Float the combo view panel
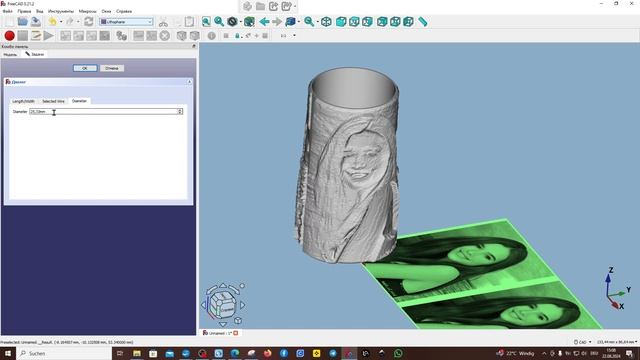The image size is (640, 360). [x=194, y=46]
